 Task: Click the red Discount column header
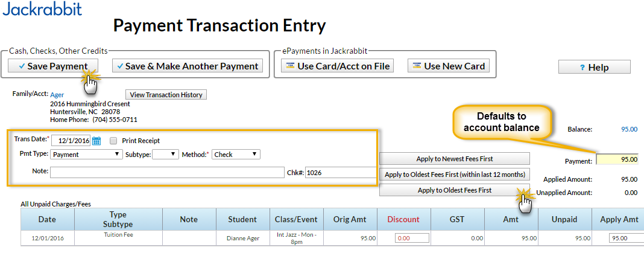click(x=404, y=219)
